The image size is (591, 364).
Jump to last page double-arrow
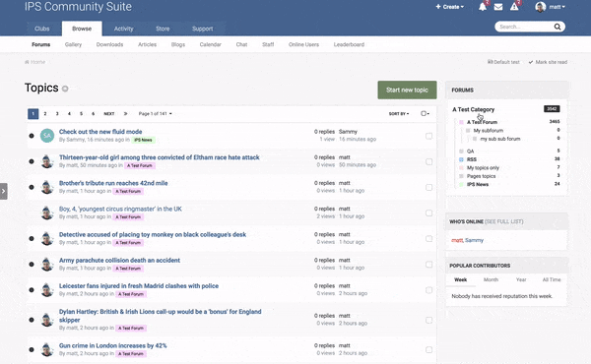point(125,114)
